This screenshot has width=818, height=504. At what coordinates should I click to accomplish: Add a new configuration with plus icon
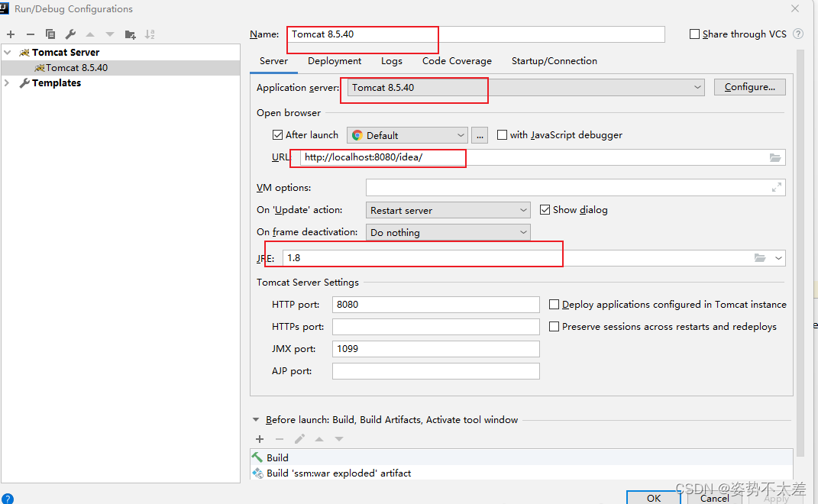tap(11, 34)
